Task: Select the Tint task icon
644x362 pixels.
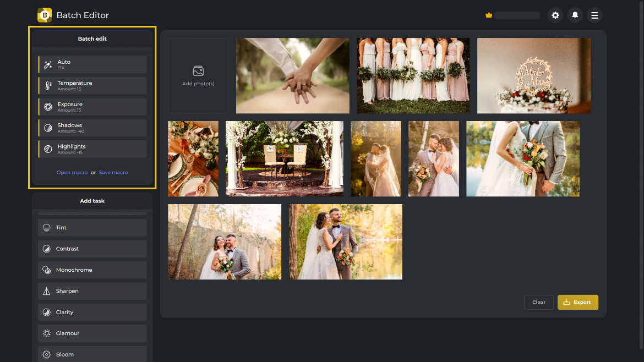Action: 45,227
